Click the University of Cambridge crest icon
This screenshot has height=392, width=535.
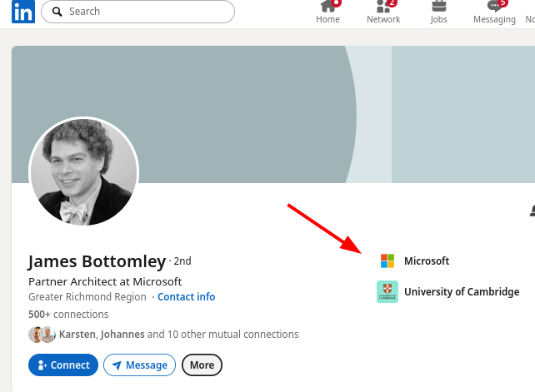pos(387,292)
